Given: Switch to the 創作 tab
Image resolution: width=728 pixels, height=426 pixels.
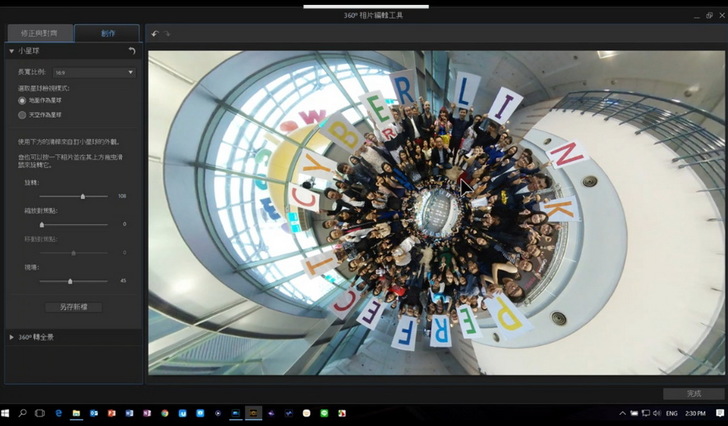Looking at the screenshot, I should [x=107, y=34].
